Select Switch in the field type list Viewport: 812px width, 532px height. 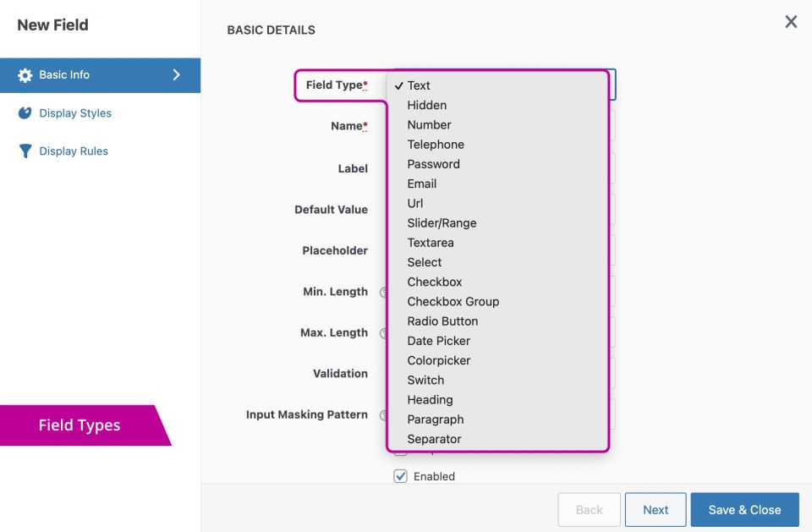coord(425,380)
